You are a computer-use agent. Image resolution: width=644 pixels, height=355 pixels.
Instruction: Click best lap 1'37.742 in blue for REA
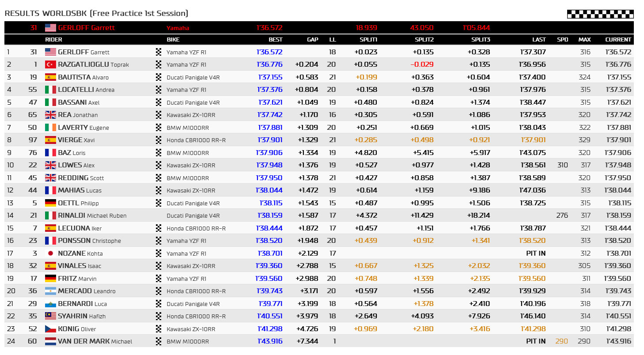(x=270, y=115)
